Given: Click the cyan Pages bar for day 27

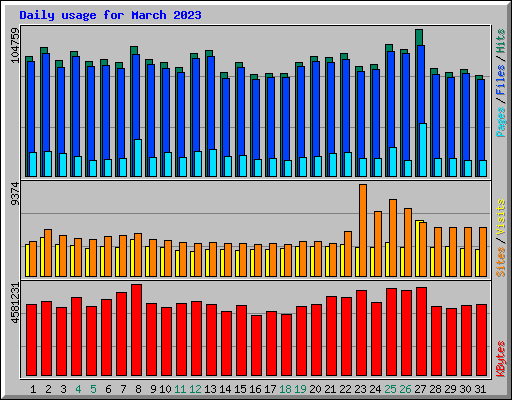Looking at the screenshot, I should tap(423, 150).
